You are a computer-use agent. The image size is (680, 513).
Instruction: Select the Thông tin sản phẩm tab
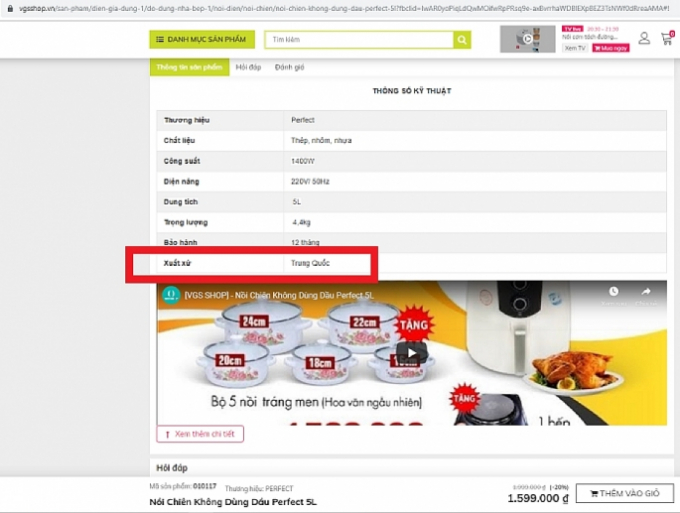pos(188,67)
